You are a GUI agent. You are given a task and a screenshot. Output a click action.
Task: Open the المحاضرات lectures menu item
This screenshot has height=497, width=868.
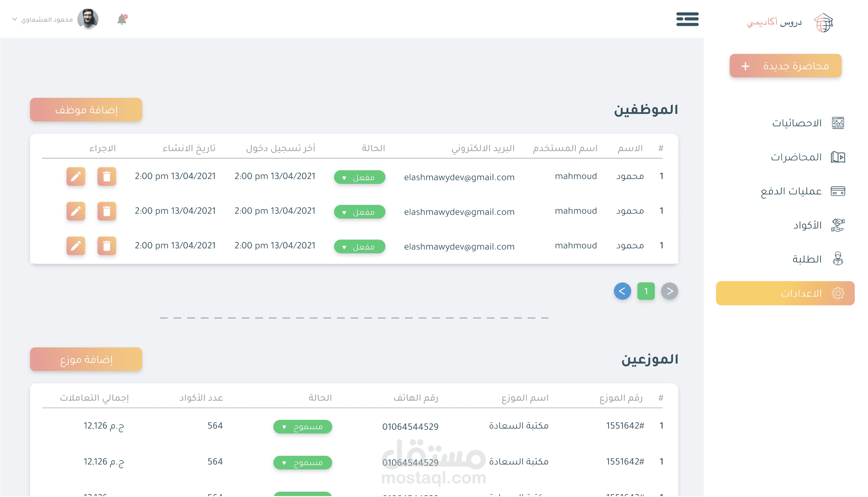(x=796, y=157)
